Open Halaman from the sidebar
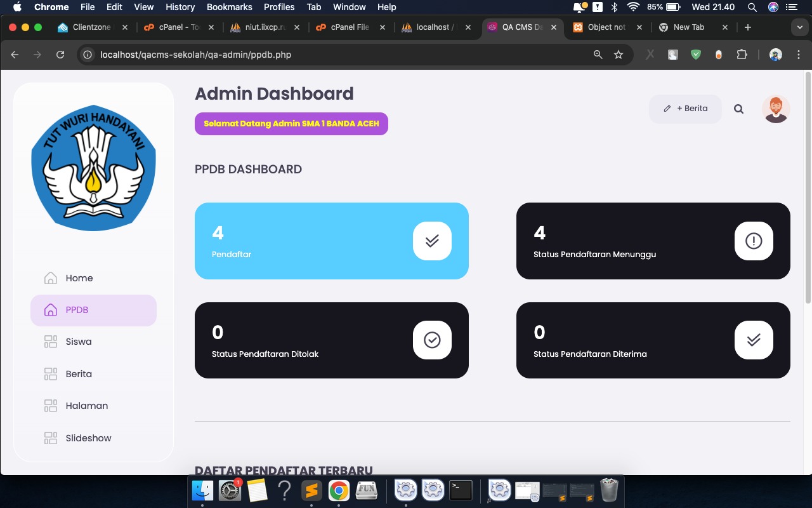The height and width of the screenshot is (508, 812). tap(87, 406)
